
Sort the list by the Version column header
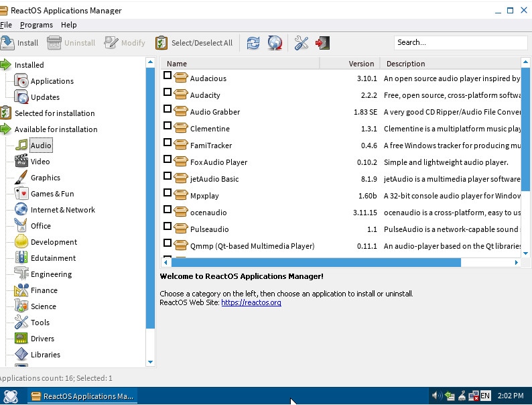(350, 64)
